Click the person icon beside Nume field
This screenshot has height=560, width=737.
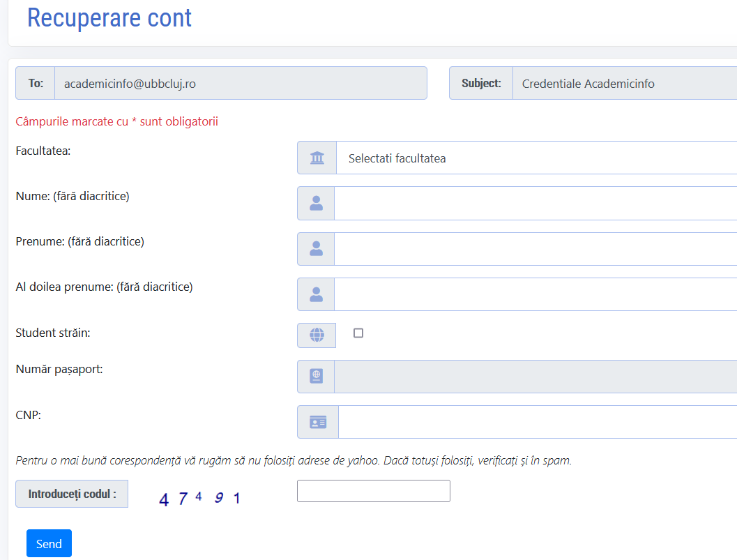316,203
